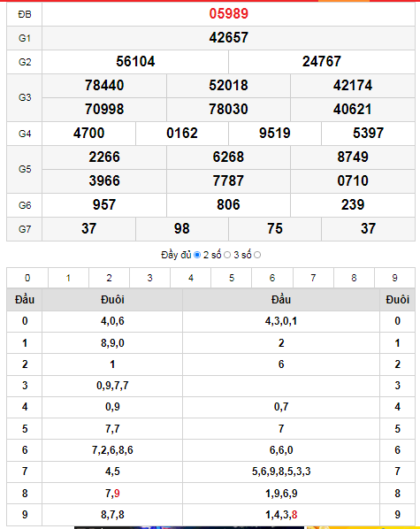Viewport: 420px width, 529px height.
Task: Filter by digit 3 in the number tab row
Action: click(150, 278)
